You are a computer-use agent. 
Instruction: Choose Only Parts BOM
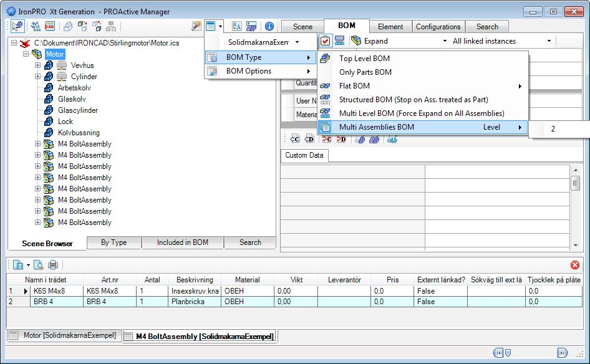pos(365,72)
